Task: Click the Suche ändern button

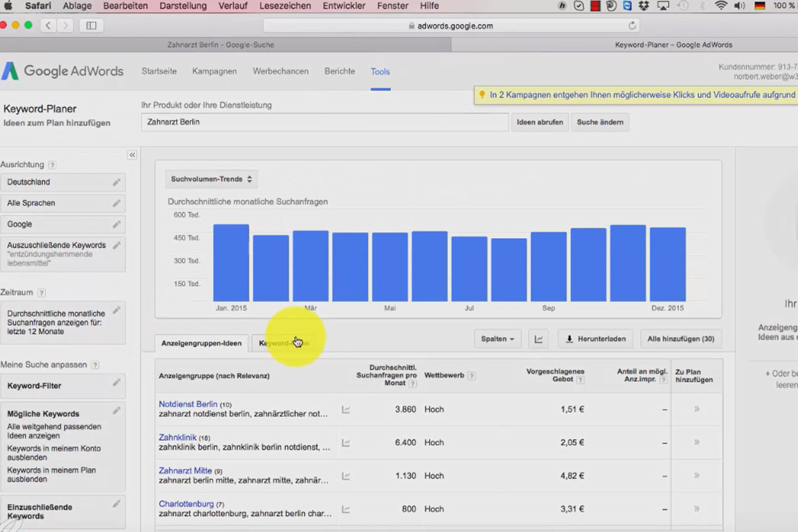Action: point(600,122)
